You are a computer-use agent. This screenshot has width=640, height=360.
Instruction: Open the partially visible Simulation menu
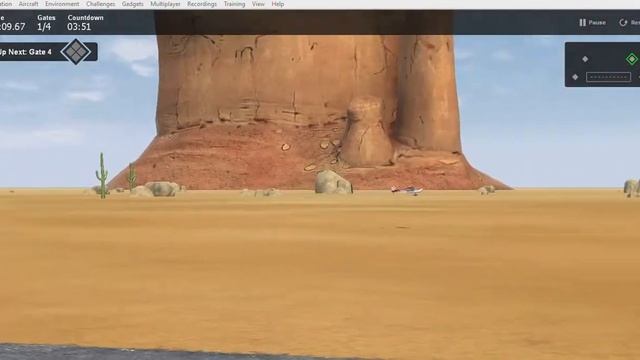tap(6, 4)
